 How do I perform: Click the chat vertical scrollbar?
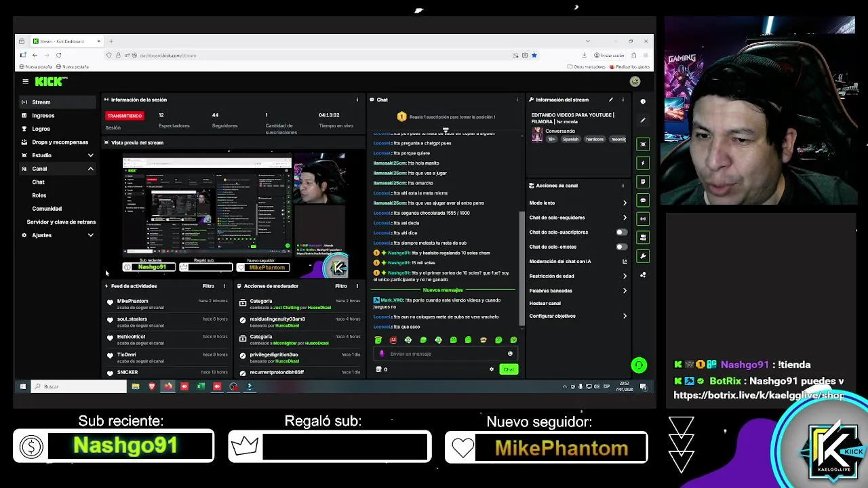(x=521, y=230)
